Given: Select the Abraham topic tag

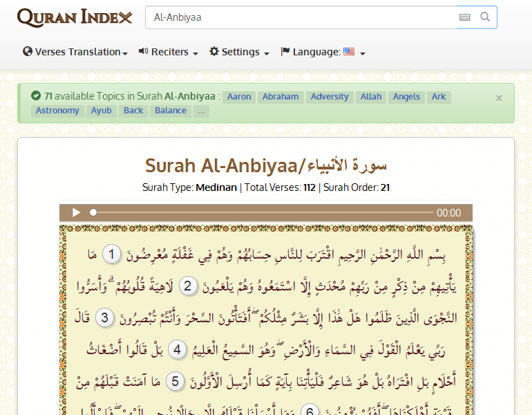Looking at the screenshot, I should [x=281, y=97].
